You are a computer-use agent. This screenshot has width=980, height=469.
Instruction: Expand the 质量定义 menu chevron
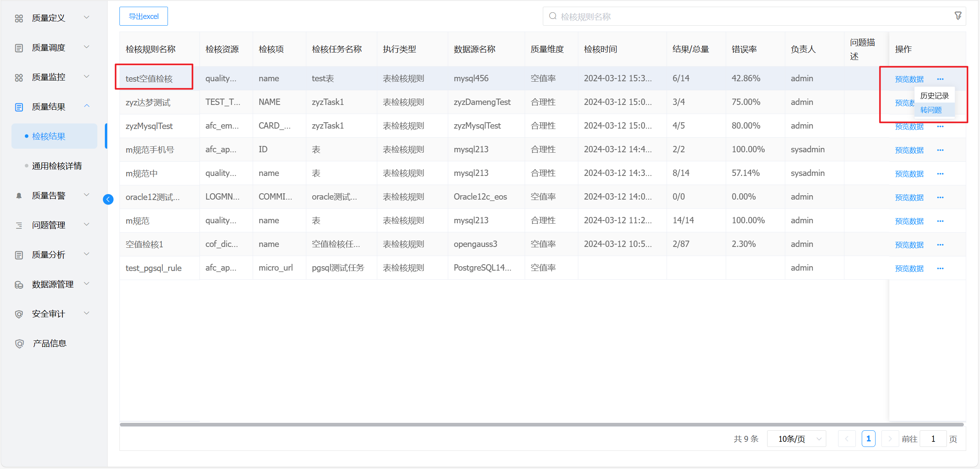pyautogui.click(x=87, y=17)
